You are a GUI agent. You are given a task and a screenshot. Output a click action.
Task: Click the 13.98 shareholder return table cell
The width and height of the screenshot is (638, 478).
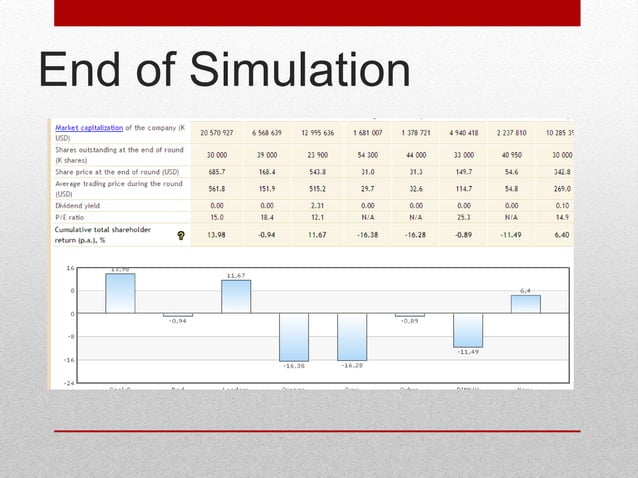point(216,235)
